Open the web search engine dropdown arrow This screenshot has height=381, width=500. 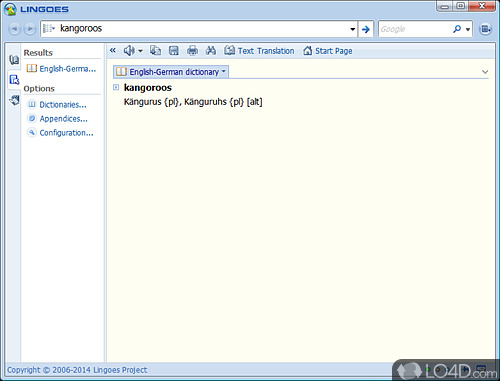[x=468, y=29]
